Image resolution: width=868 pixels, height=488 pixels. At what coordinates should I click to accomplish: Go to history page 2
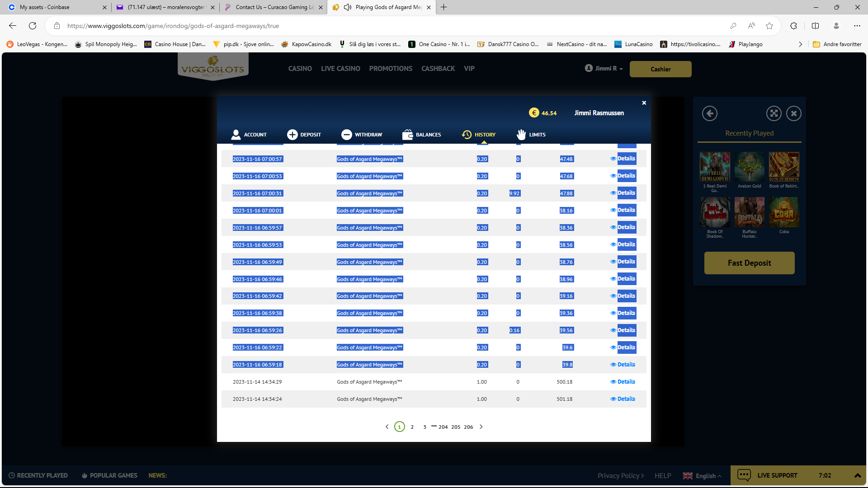pyautogui.click(x=412, y=427)
